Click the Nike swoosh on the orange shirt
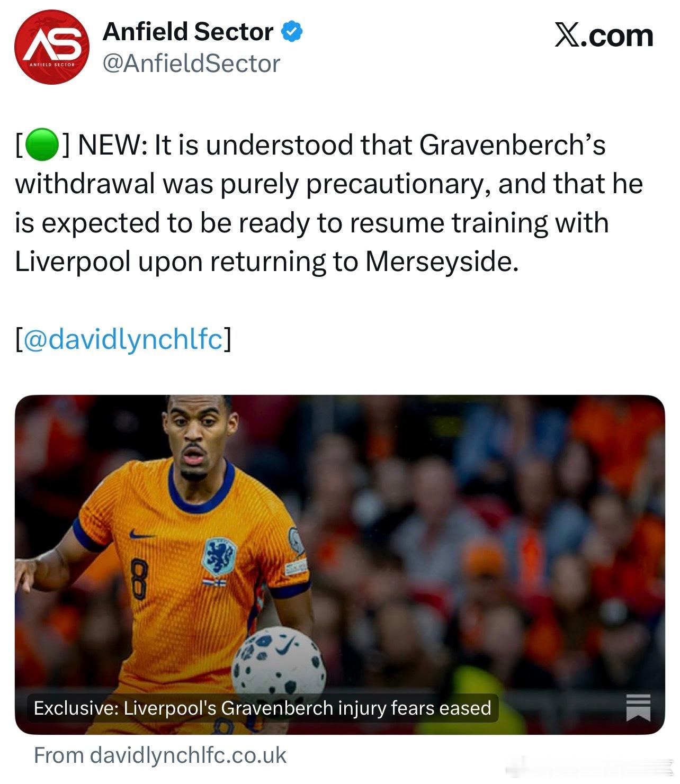 [142, 535]
